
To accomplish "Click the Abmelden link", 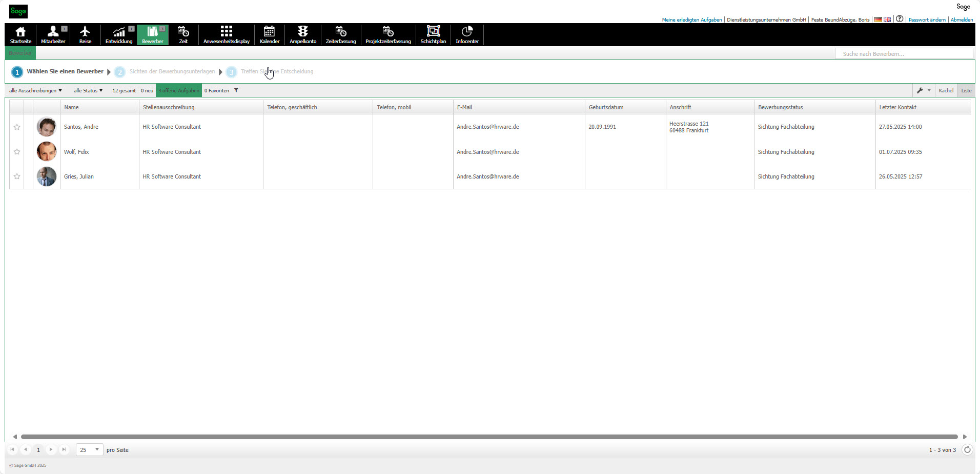I will (x=962, y=19).
